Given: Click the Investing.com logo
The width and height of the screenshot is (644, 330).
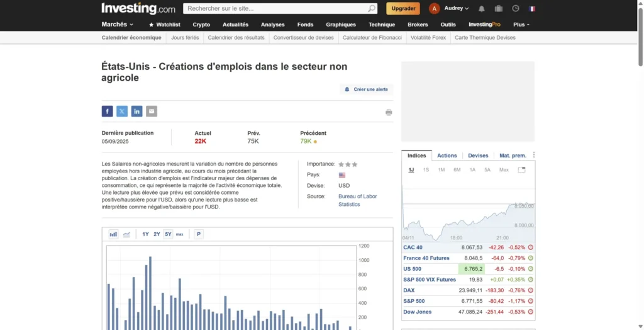Looking at the screenshot, I should [x=138, y=8].
